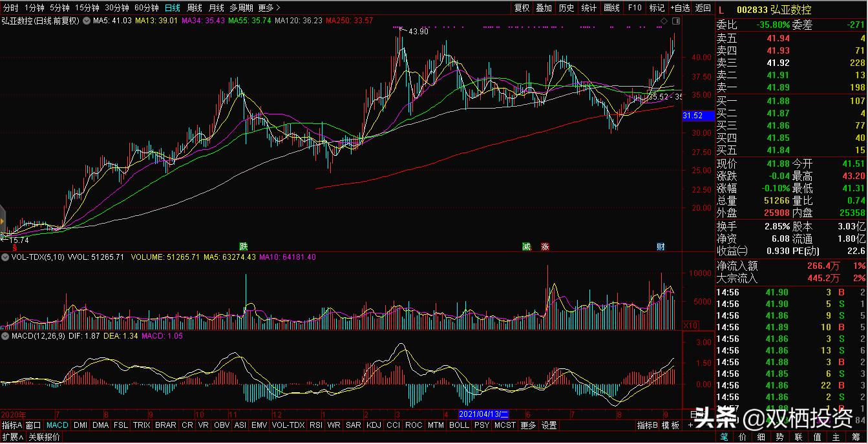This screenshot has height=444, width=868.
Task: Select the 势 trend tab
Action: (780, 438)
